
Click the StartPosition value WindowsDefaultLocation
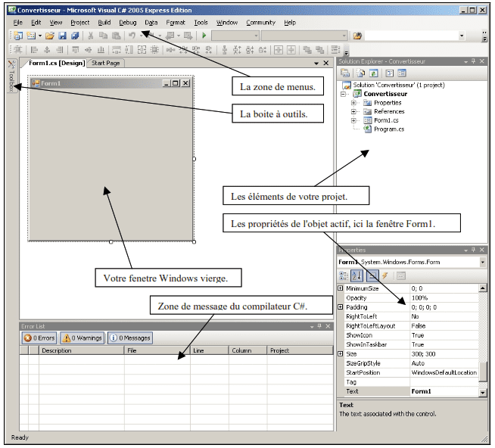tap(444, 372)
